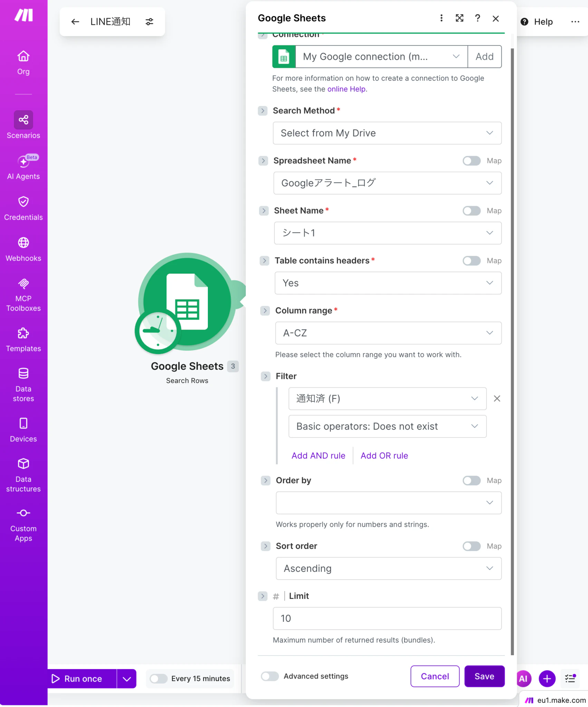
Task: Open module three-dot options menu
Action: coord(441,18)
